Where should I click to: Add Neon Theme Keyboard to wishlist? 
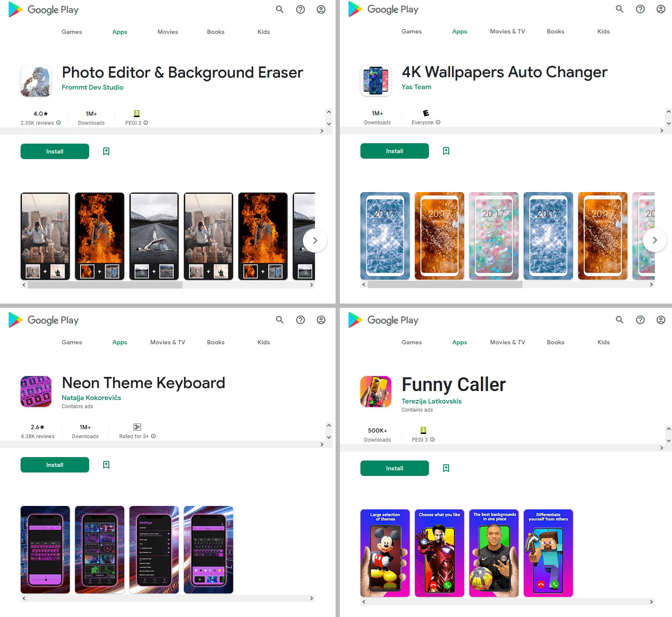click(x=106, y=465)
